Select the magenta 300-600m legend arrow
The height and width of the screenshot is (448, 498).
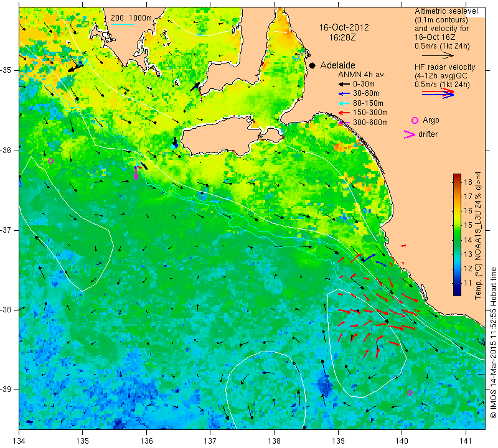(344, 123)
